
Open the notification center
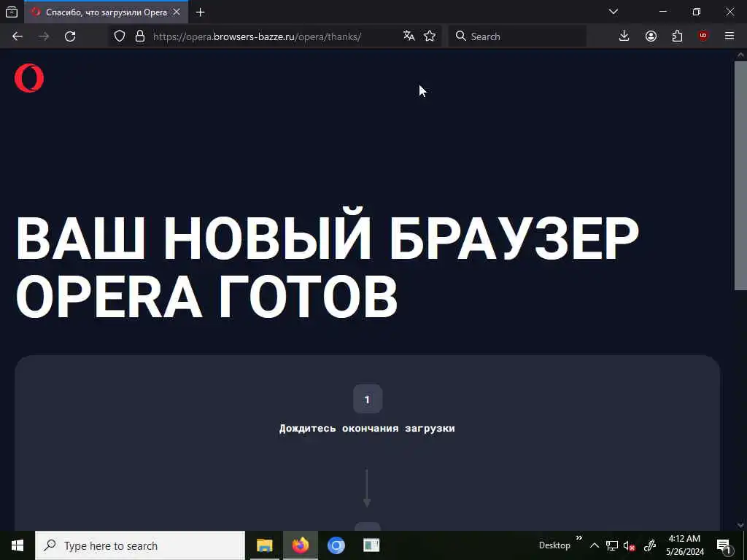tap(724, 545)
